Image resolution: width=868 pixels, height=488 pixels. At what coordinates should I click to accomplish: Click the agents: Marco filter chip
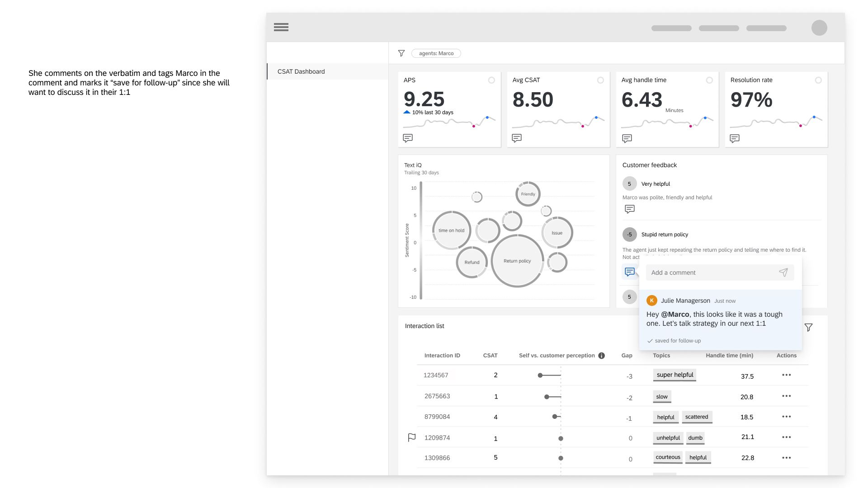click(x=436, y=53)
